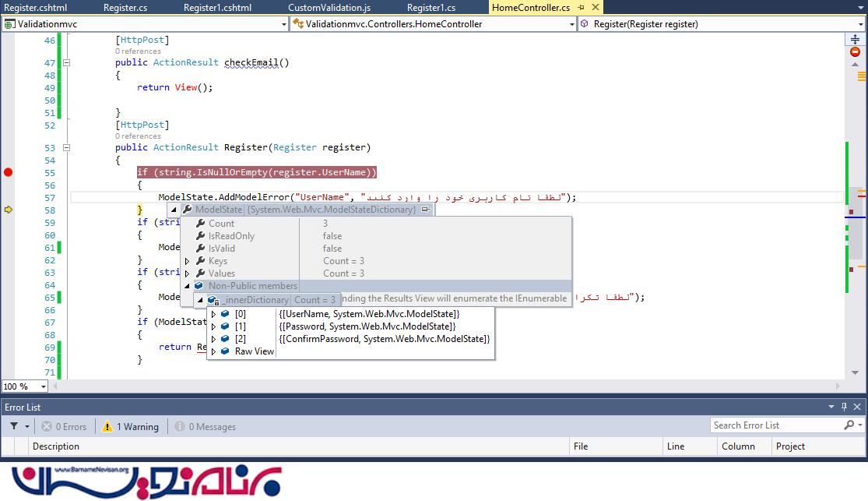Click the red breakpoint marker on line 55
This screenshot has height=501, width=868.
pos(9,172)
